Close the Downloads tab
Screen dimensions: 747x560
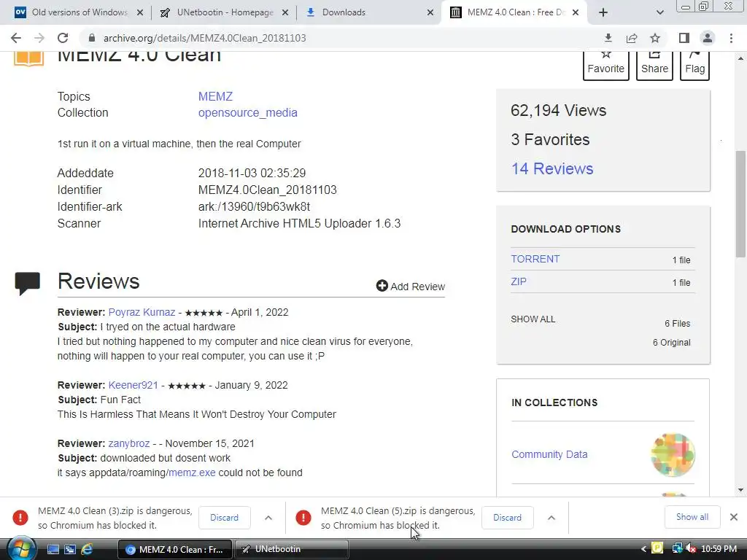pyautogui.click(x=430, y=12)
